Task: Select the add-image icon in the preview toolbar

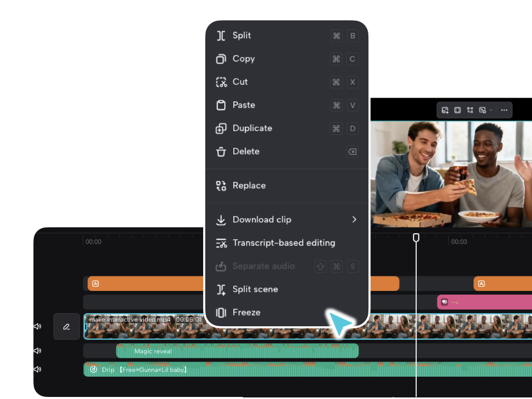Action: click(x=445, y=110)
